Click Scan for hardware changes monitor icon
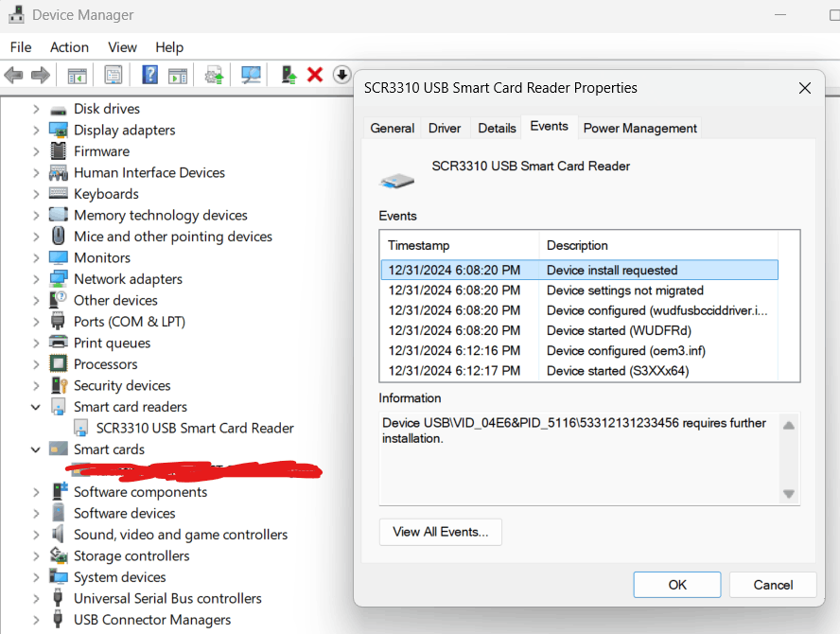This screenshot has height=634, width=840. pos(251,75)
